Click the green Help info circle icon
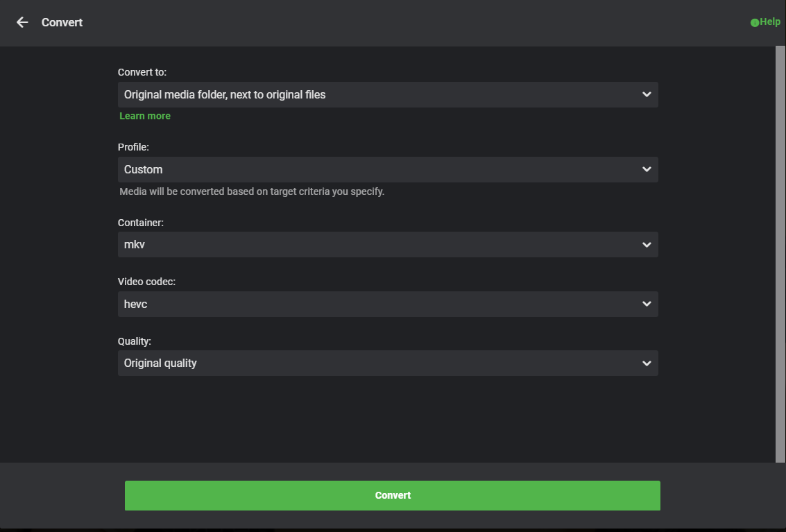The width and height of the screenshot is (786, 532). click(754, 23)
